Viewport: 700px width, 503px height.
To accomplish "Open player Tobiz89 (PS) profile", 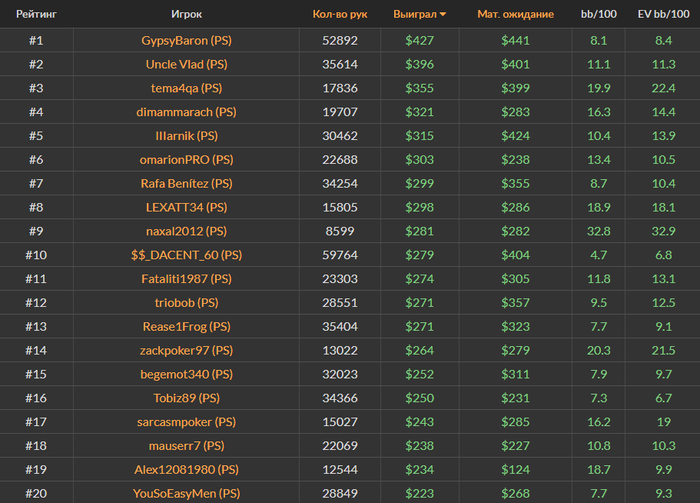I will (x=187, y=398).
